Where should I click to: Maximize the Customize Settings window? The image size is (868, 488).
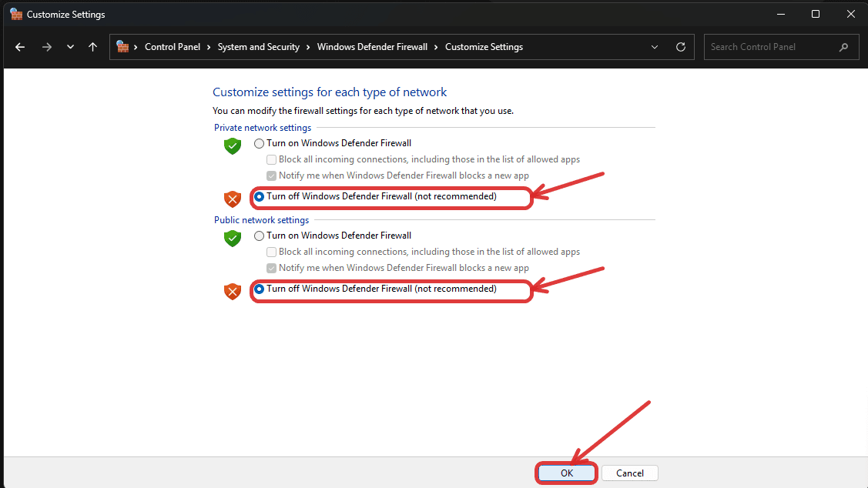(816, 15)
